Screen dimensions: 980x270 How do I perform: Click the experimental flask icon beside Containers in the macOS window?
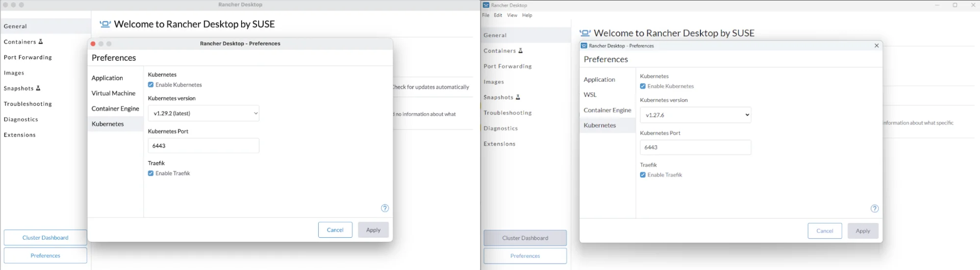[x=41, y=42]
